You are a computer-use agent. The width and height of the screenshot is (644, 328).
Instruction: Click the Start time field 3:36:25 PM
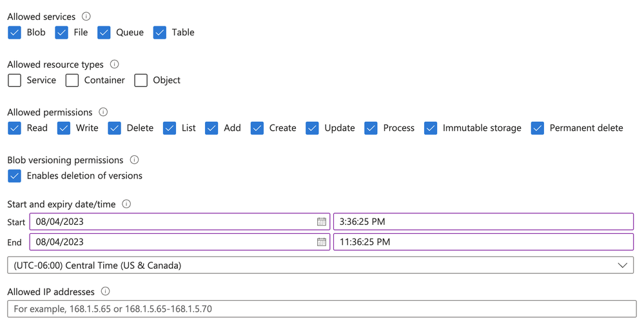coord(483,222)
